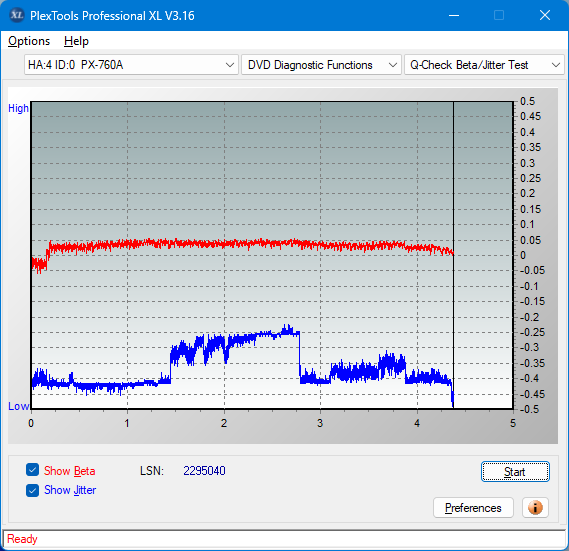Click the 5 label on the x-axis
The image size is (569, 551).
point(513,423)
